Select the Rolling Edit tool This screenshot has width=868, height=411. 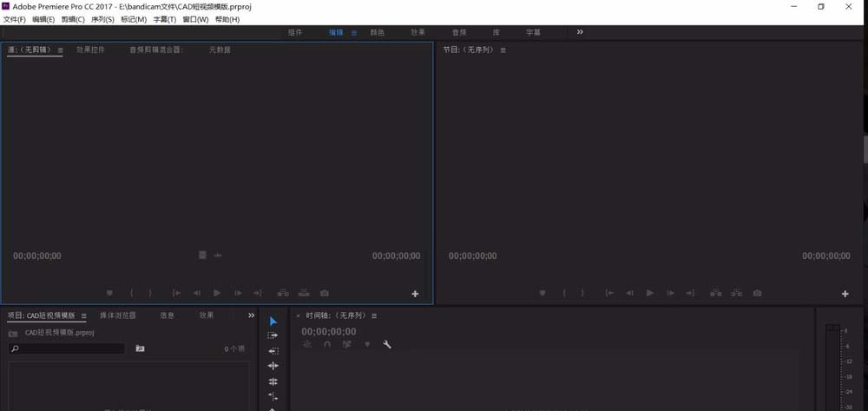click(273, 366)
